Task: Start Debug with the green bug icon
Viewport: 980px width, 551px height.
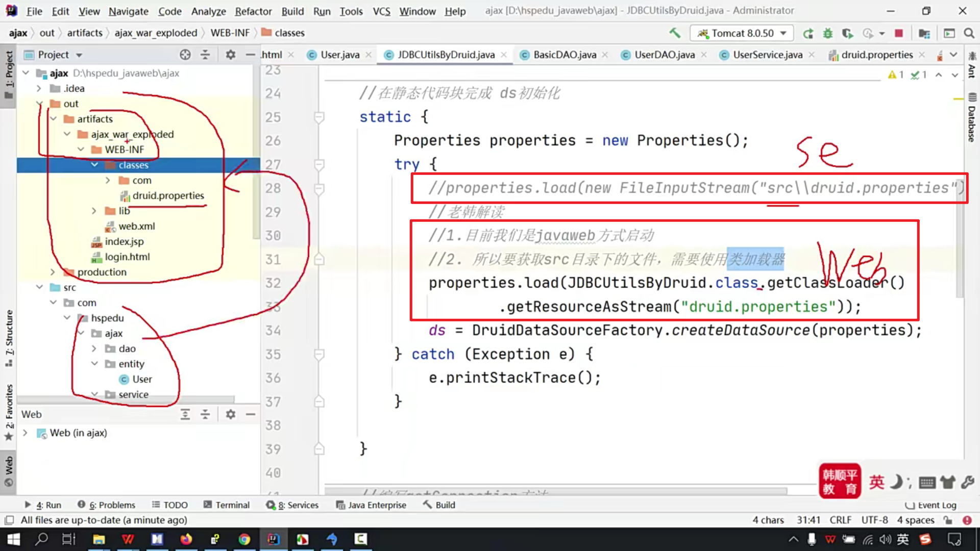Action: (828, 33)
